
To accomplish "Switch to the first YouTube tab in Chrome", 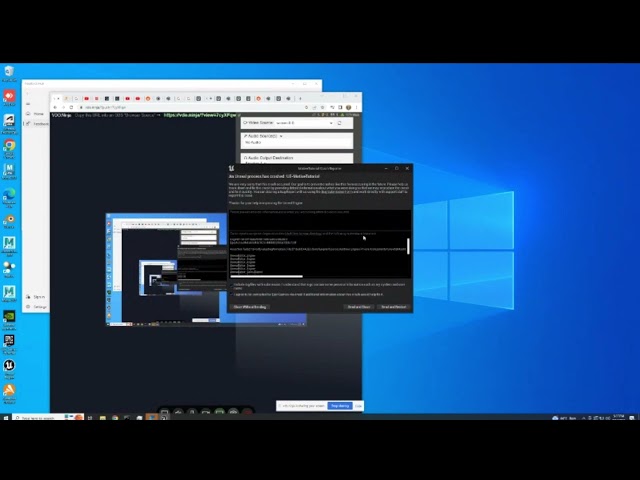I will pyautogui.click(x=86, y=98).
